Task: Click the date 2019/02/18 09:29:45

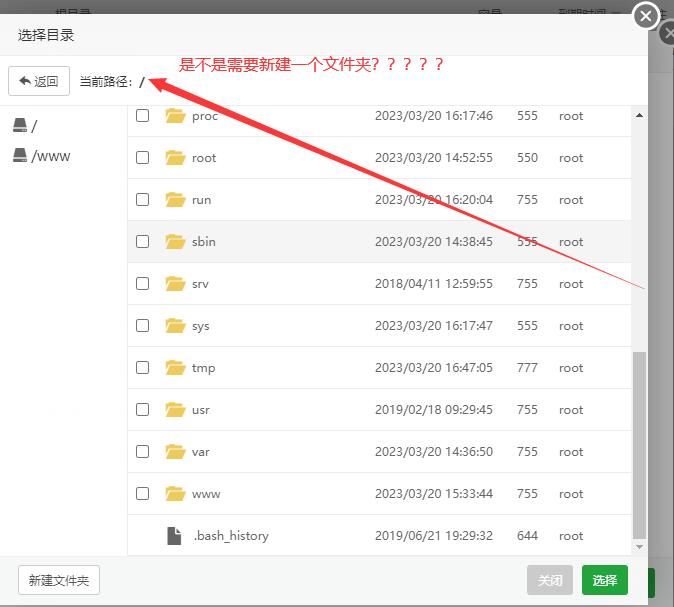Action: [x=434, y=410]
